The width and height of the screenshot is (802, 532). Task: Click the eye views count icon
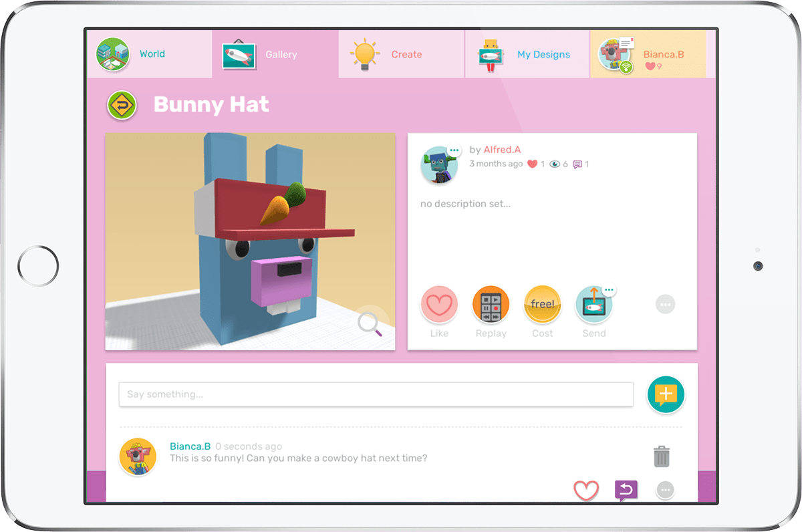tap(558, 164)
